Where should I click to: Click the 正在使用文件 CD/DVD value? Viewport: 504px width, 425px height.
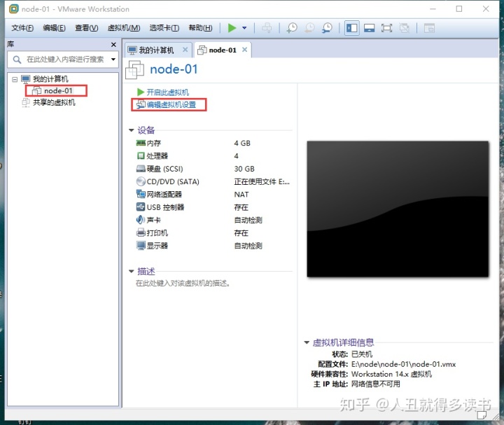point(262,182)
